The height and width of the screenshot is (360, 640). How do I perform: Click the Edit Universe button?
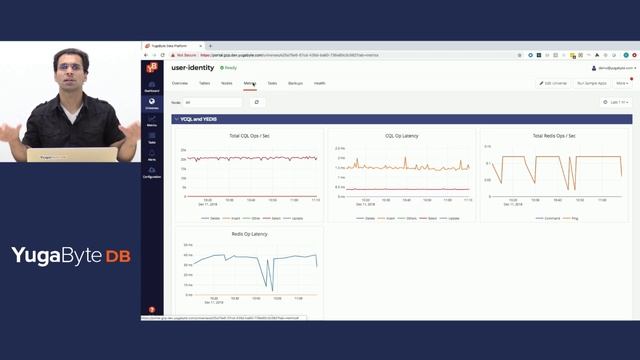pos(553,83)
